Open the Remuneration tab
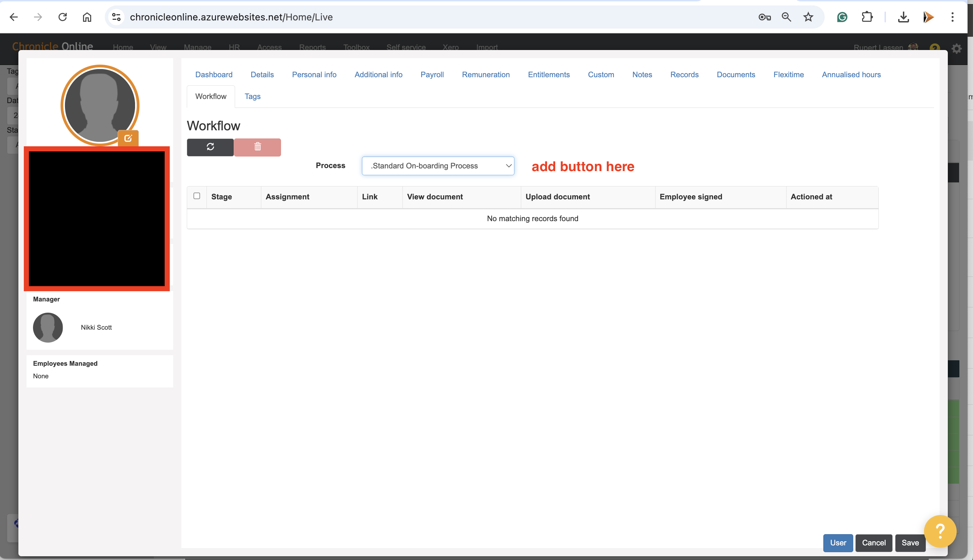The image size is (973, 560). [485, 75]
